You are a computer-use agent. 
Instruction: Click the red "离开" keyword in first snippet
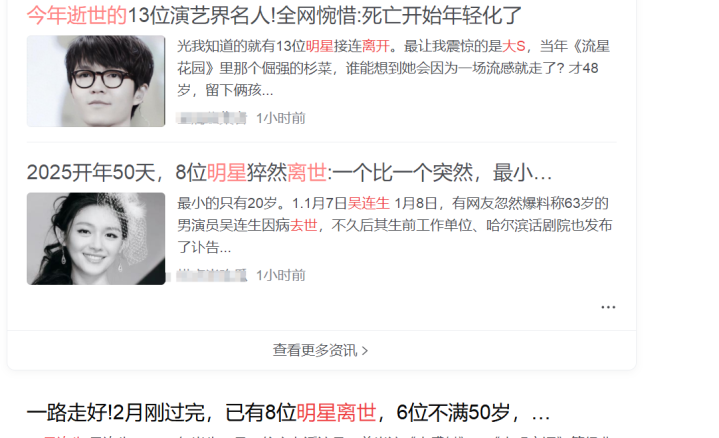click(376, 46)
